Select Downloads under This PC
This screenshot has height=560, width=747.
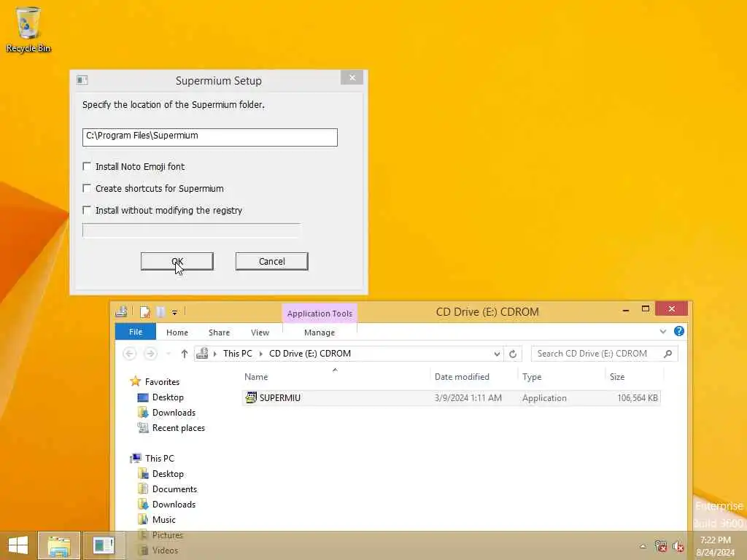[x=174, y=505]
